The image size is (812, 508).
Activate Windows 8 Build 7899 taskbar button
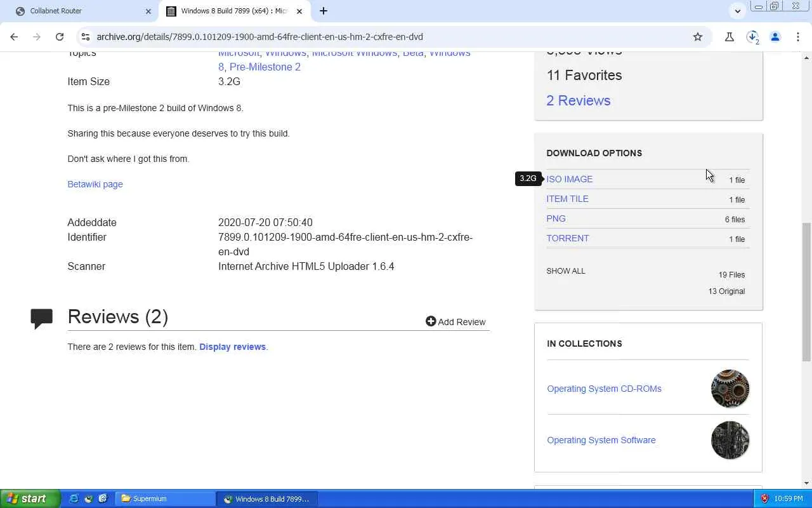267,498
